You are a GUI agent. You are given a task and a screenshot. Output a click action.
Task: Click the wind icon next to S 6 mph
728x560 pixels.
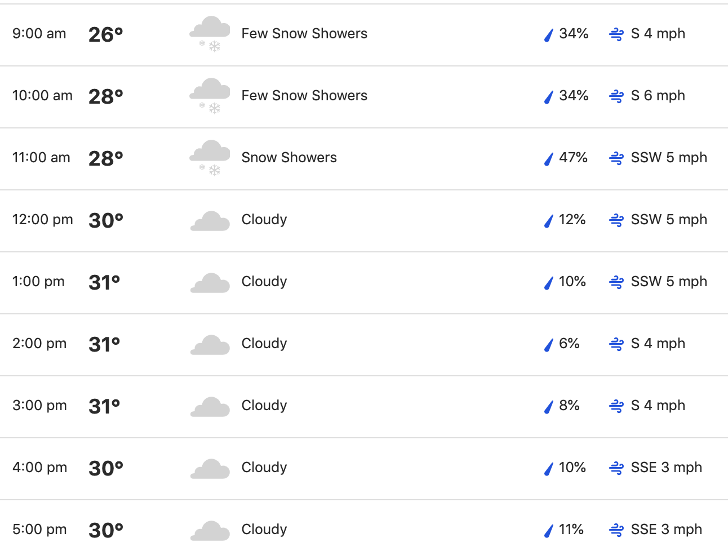(616, 96)
